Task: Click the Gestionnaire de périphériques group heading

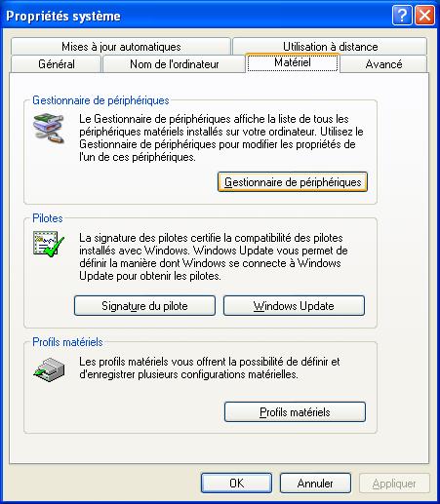Action: click(100, 100)
